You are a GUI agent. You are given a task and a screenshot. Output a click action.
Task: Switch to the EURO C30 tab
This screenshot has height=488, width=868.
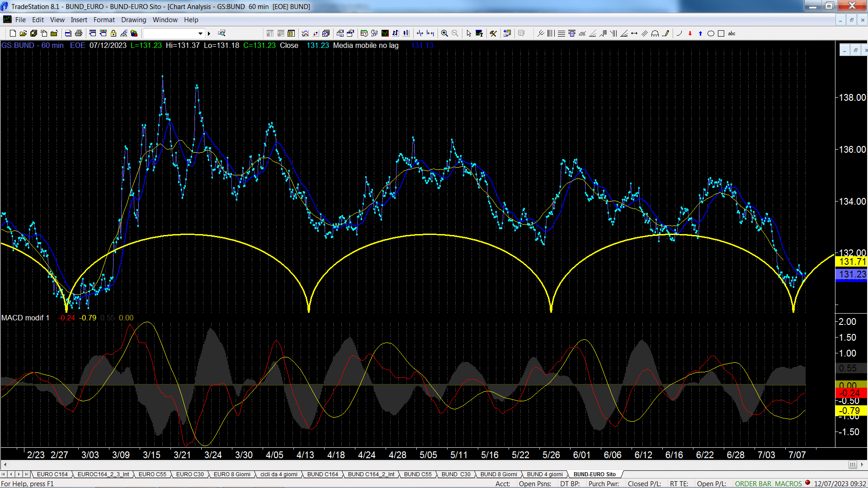pyautogui.click(x=190, y=474)
